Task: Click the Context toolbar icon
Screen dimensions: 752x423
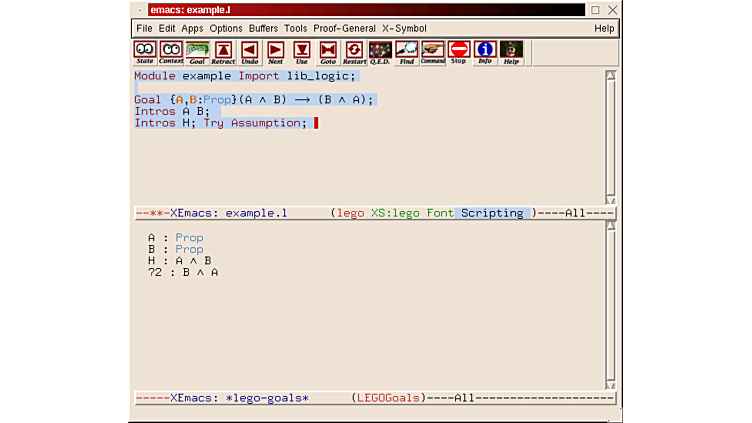Action: tap(171, 52)
